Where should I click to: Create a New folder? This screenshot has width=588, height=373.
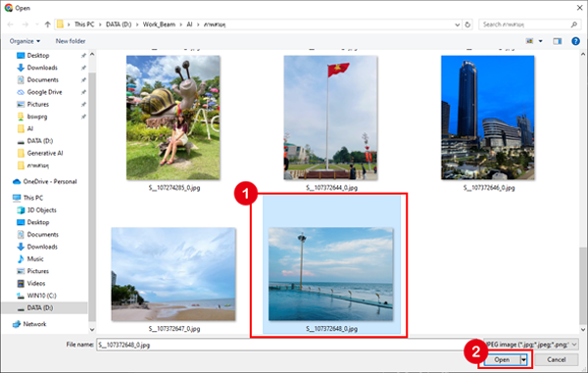click(71, 41)
